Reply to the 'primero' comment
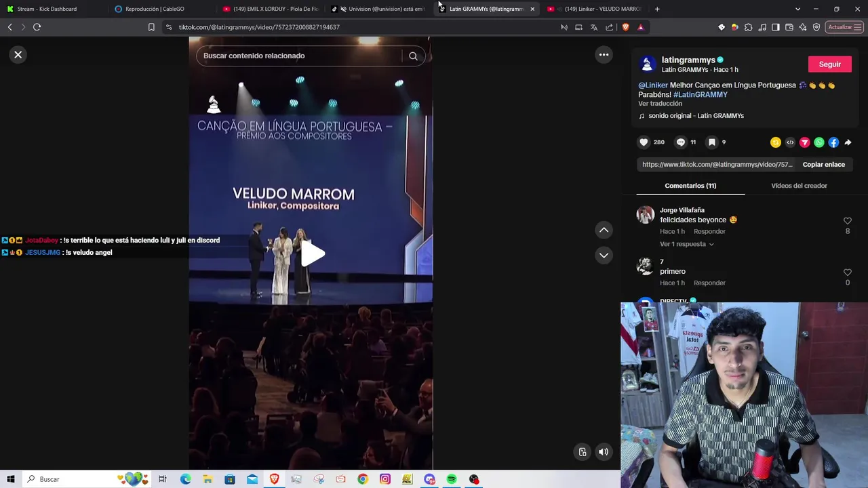868x488 pixels. tap(709, 283)
